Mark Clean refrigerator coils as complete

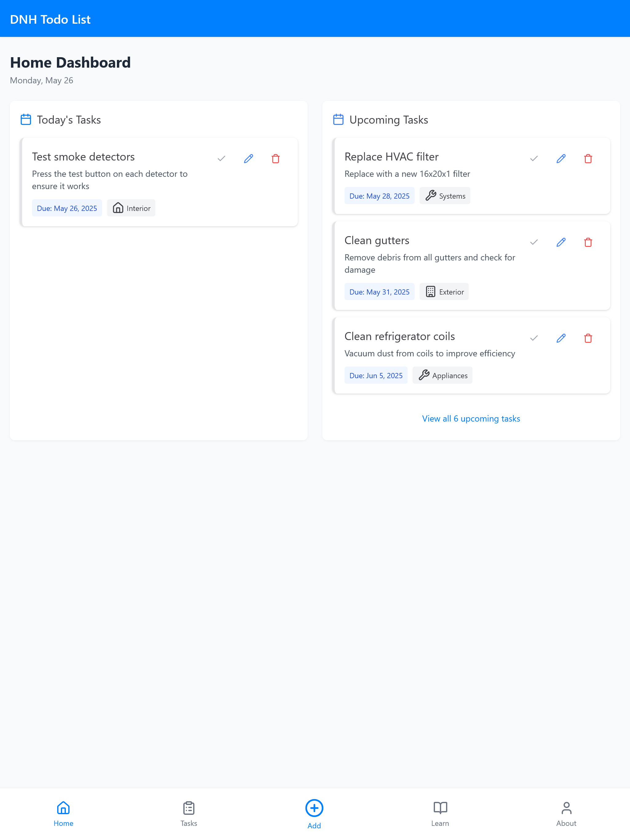[x=534, y=338]
